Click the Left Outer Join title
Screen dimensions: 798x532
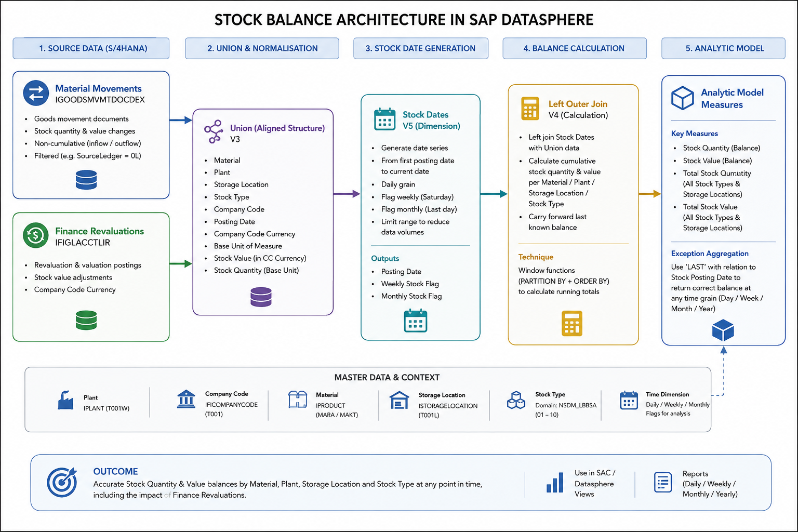[x=578, y=104]
